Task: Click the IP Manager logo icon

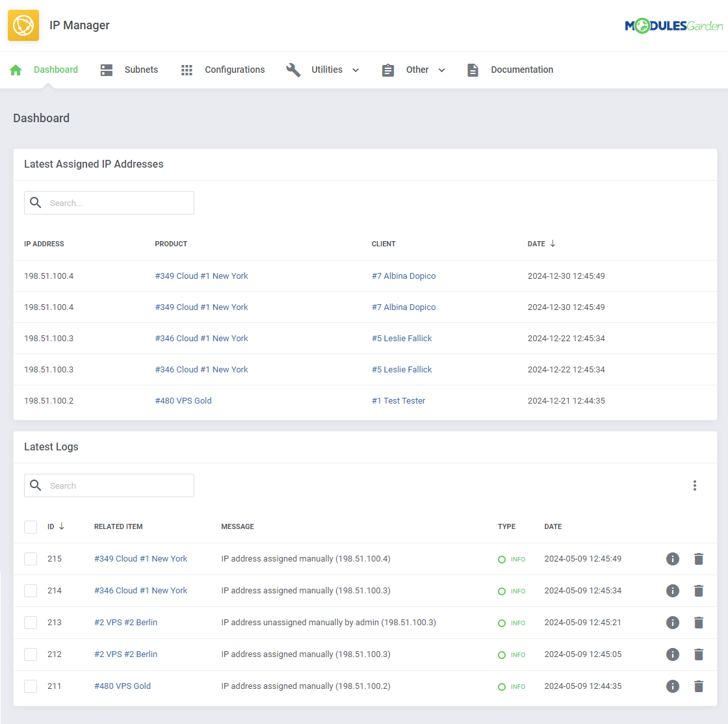Action: pyautogui.click(x=23, y=25)
